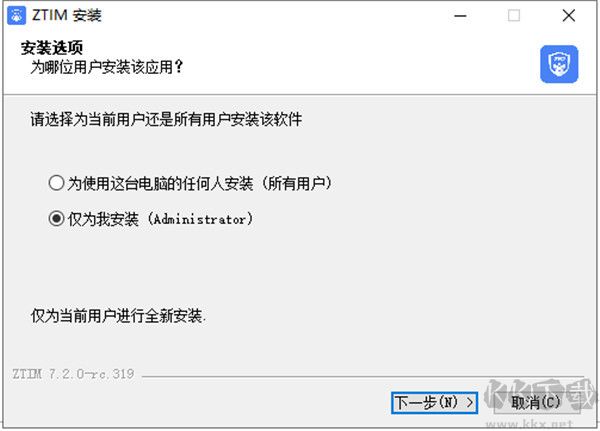Select the 所有用户 install radio button
Screen dimensions: 600x431
click(56, 183)
